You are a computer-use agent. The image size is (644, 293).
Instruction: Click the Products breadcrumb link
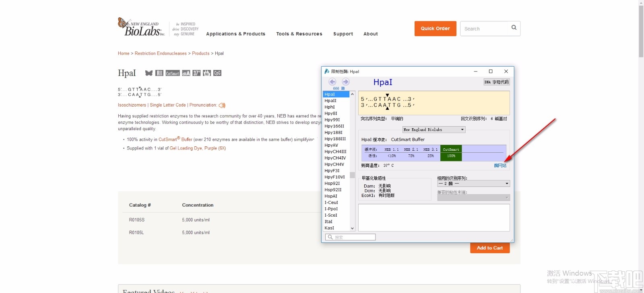(x=201, y=53)
